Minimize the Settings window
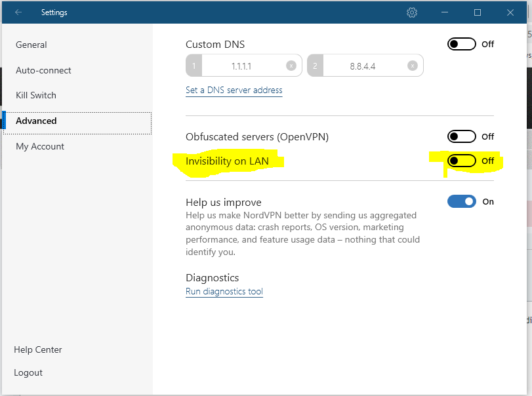This screenshot has height=396, width=532. coord(445,12)
